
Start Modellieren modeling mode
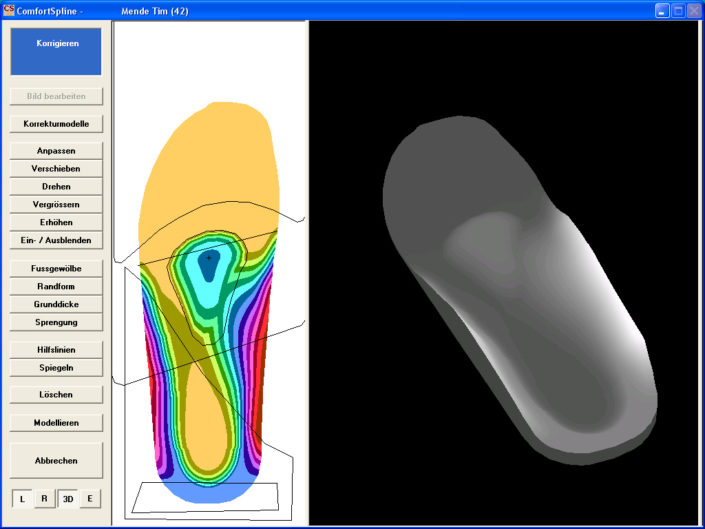[x=56, y=423]
